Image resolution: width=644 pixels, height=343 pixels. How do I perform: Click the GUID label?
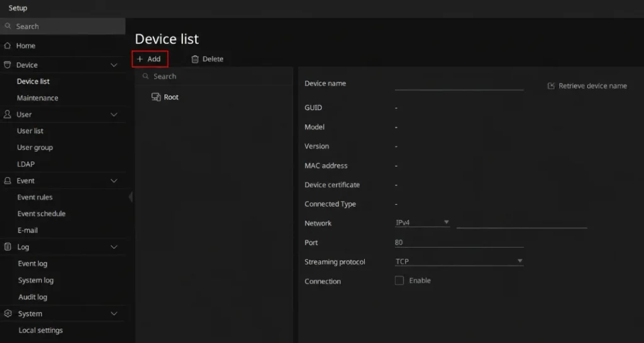(313, 107)
